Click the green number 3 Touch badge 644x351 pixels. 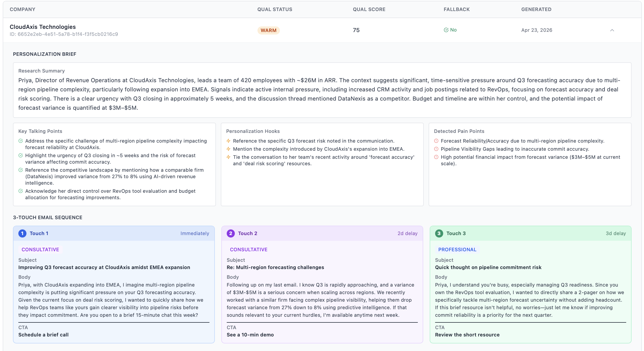pos(439,233)
